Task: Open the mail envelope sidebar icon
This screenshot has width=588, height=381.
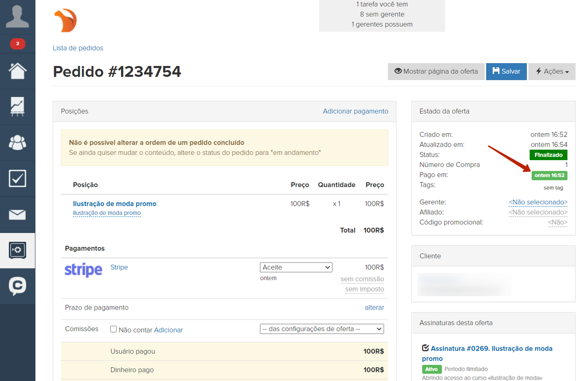Action: coord(18,214)
